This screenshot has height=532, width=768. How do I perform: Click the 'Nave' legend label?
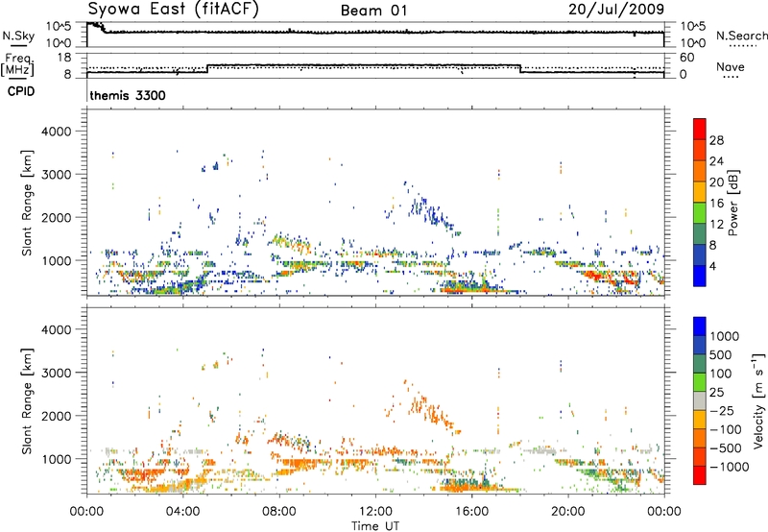click(731, 66)
